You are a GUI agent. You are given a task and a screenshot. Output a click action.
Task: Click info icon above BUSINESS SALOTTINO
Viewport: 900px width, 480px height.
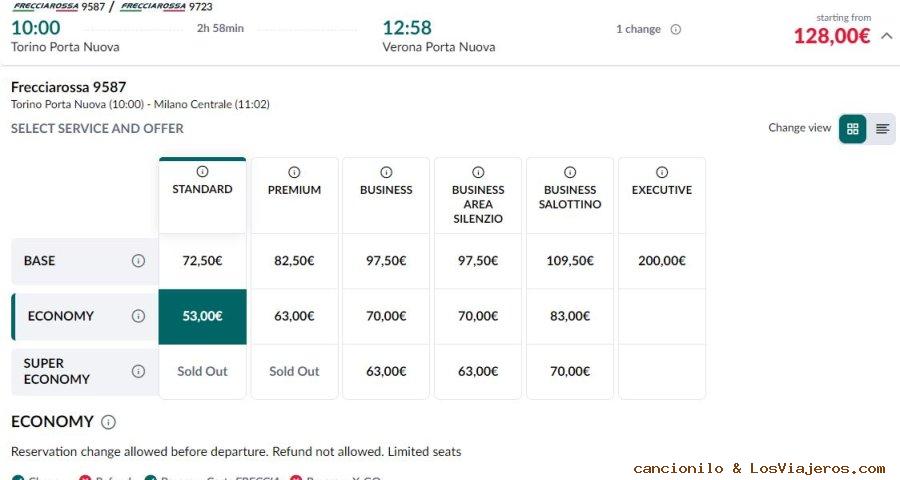570,172
